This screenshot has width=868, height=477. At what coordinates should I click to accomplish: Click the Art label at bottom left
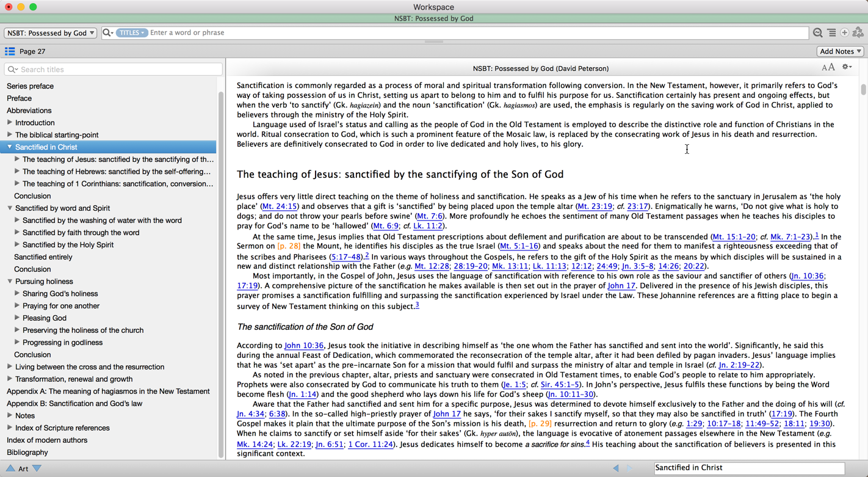(x=23, y=469)
